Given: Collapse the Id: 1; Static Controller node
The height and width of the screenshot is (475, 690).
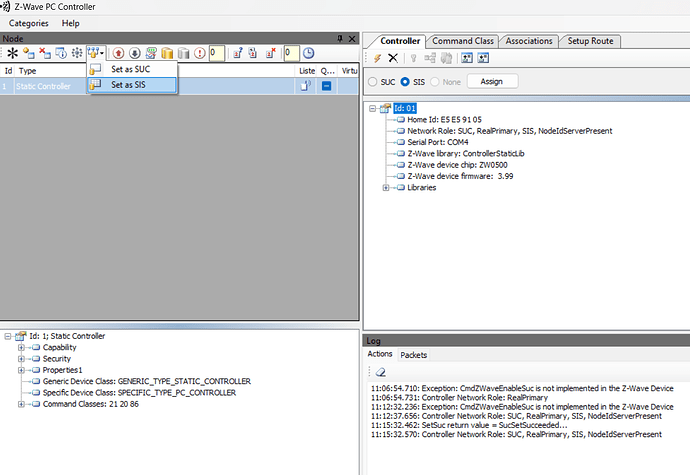Looking at the screenshot, I should [7, 336].
